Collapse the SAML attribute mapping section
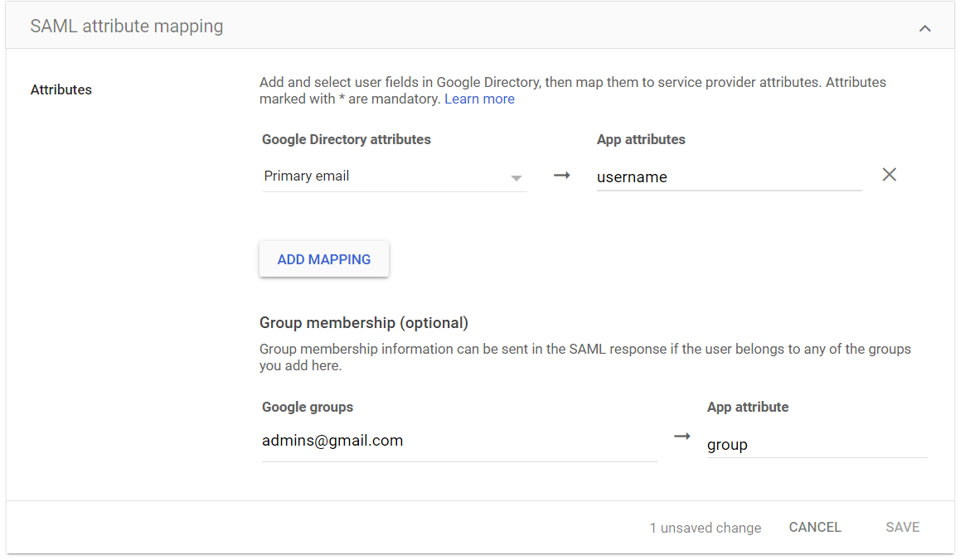The image size is (965, 560). 924,28
